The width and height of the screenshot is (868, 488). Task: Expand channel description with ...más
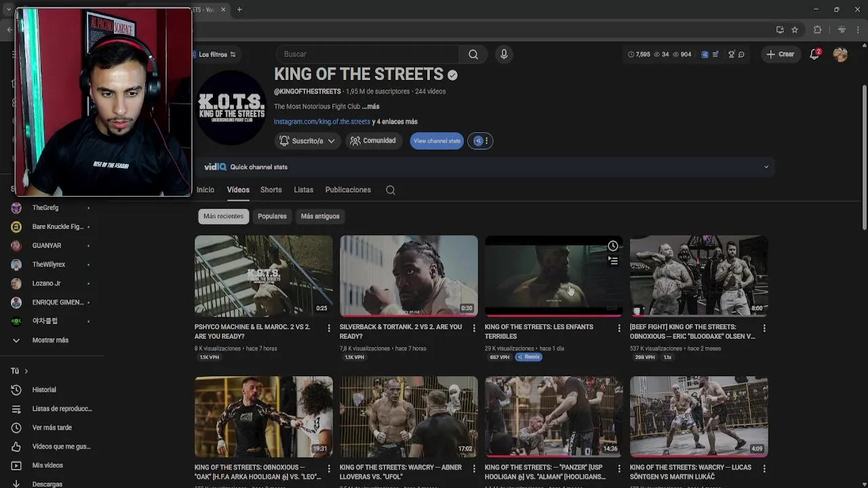pos(371,106)
